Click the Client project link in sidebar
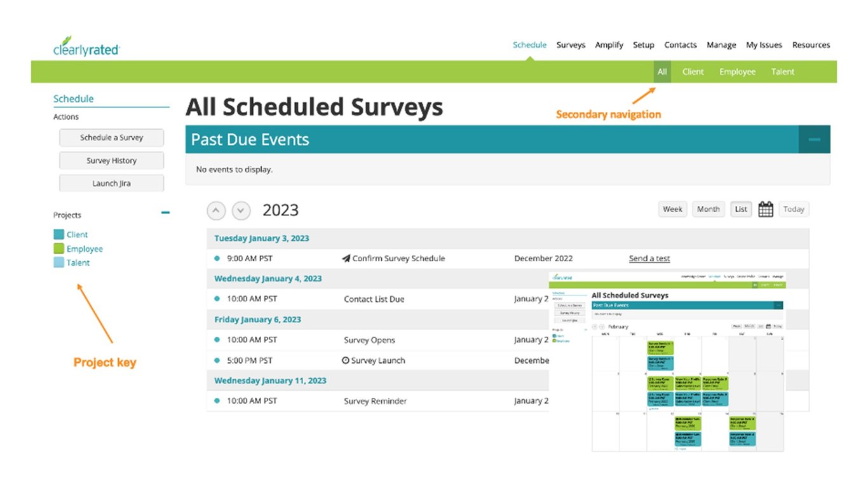Image resolution: width=868 pixels, height=483 pixels. tap(77, 235)
